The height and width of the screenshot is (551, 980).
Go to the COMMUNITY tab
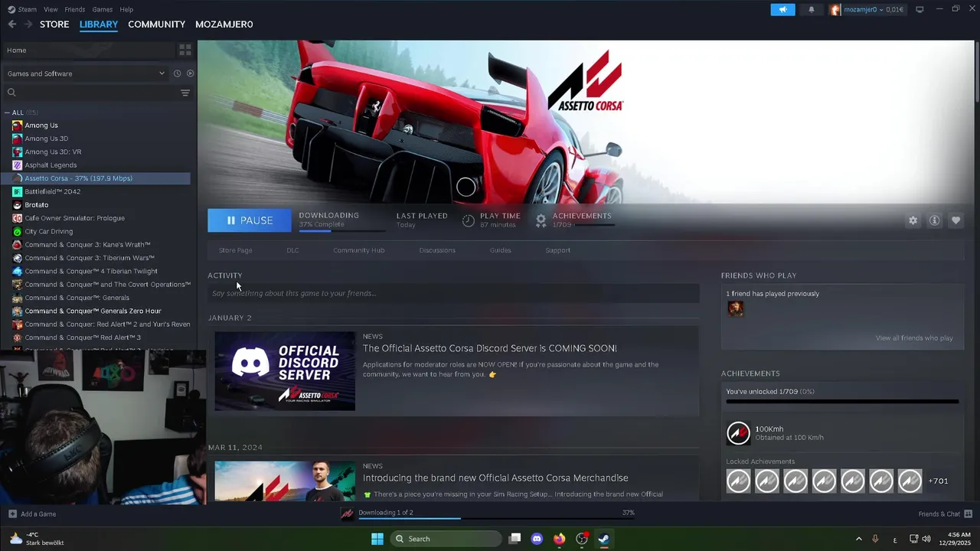point(156,24)
